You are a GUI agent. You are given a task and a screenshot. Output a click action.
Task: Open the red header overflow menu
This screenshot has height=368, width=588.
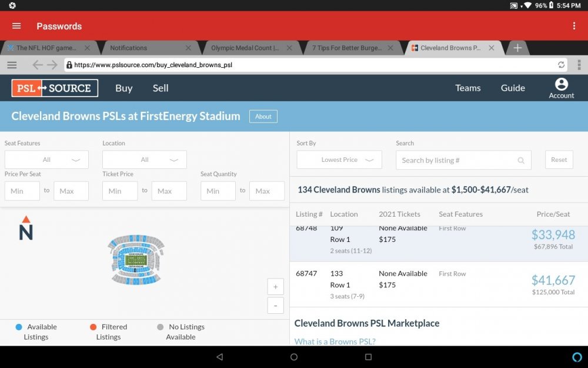click(574, 26)
